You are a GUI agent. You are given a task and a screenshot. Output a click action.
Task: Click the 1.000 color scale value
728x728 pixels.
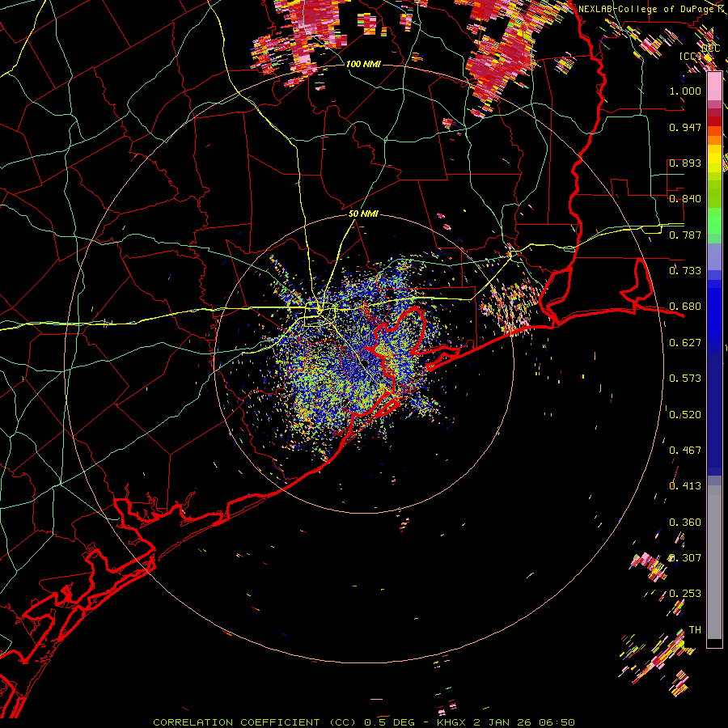[685, 91]
